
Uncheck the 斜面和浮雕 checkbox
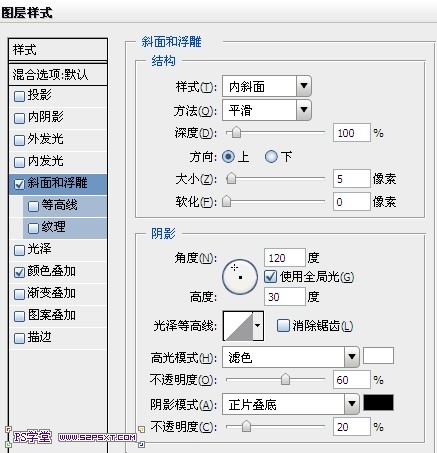pyautogui.click(x=19, y=184)
